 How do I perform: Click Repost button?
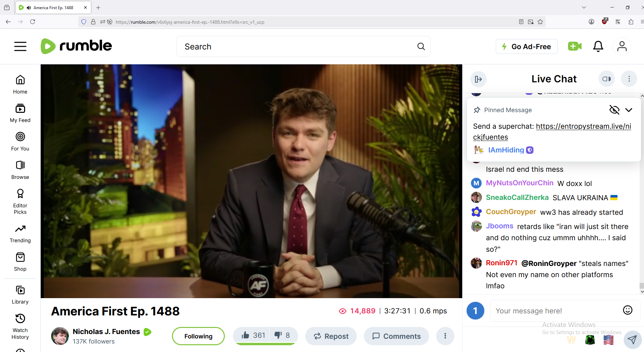(x=331, y=336)
